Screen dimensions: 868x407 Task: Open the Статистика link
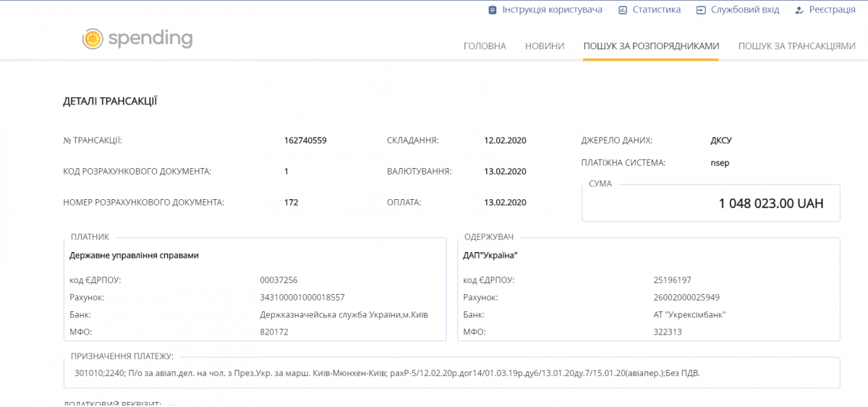(657, 10)
